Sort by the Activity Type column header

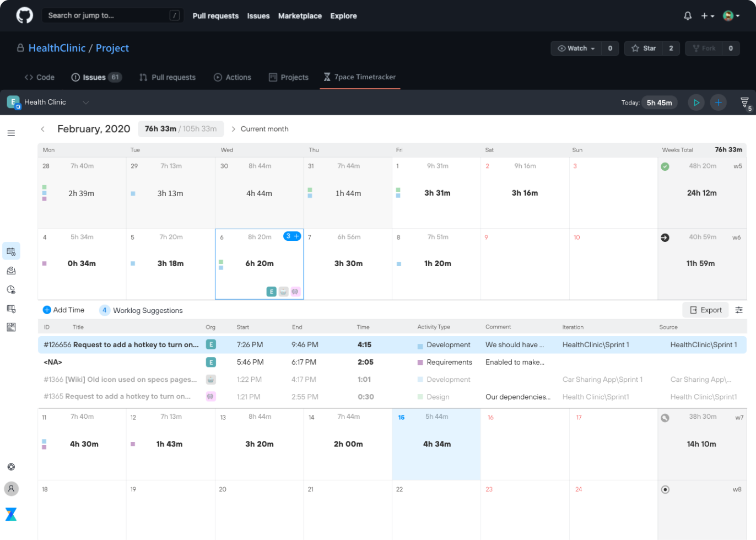pos(434,327)
